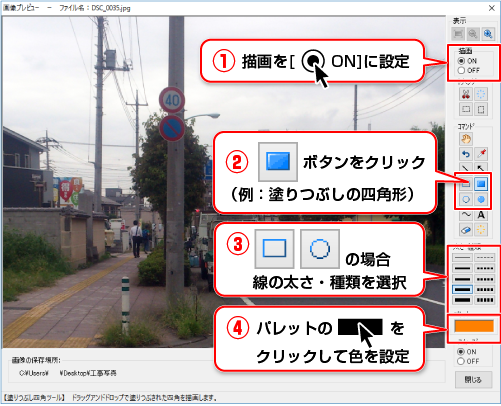This screenshot has width=501, height=406.
Task: Select the hand pan tool
Action: point(466,139)
